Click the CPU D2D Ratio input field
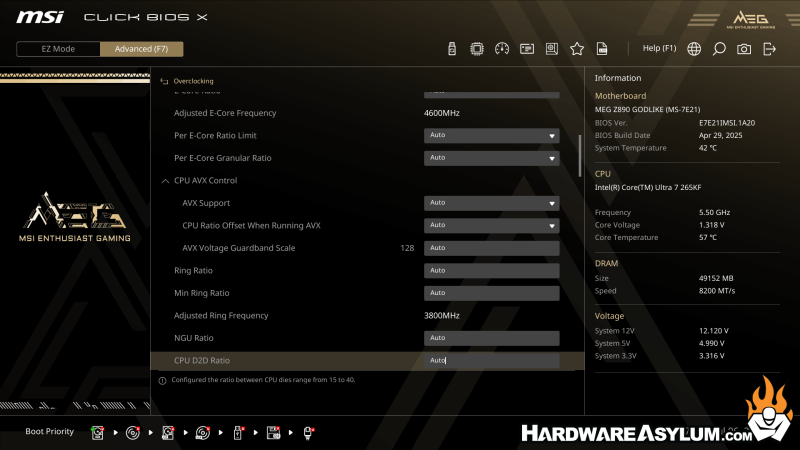 491,360
